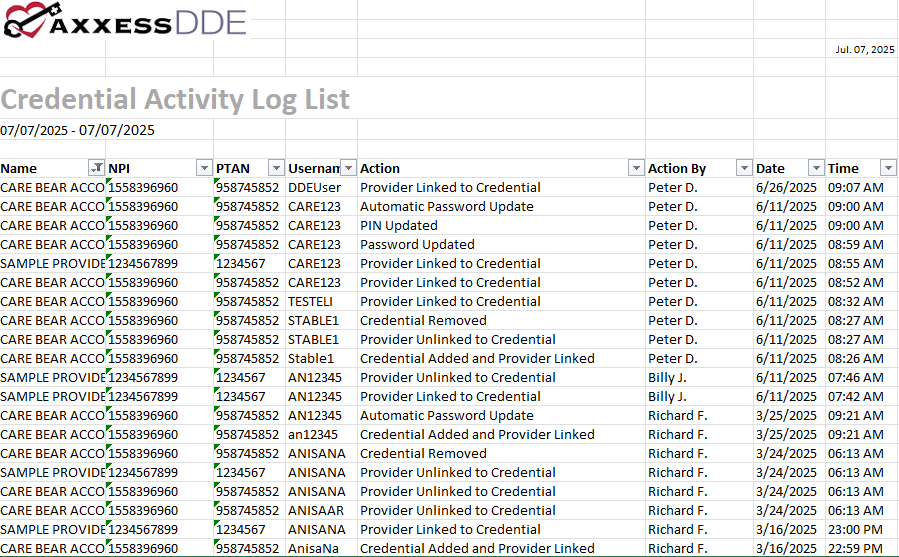Open the Date column filter dropdown

(816, 168)
